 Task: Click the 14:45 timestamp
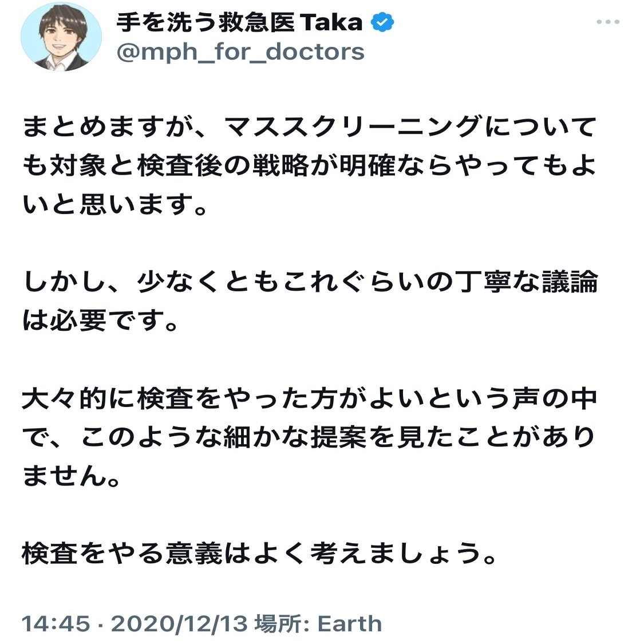click(56, 623)
